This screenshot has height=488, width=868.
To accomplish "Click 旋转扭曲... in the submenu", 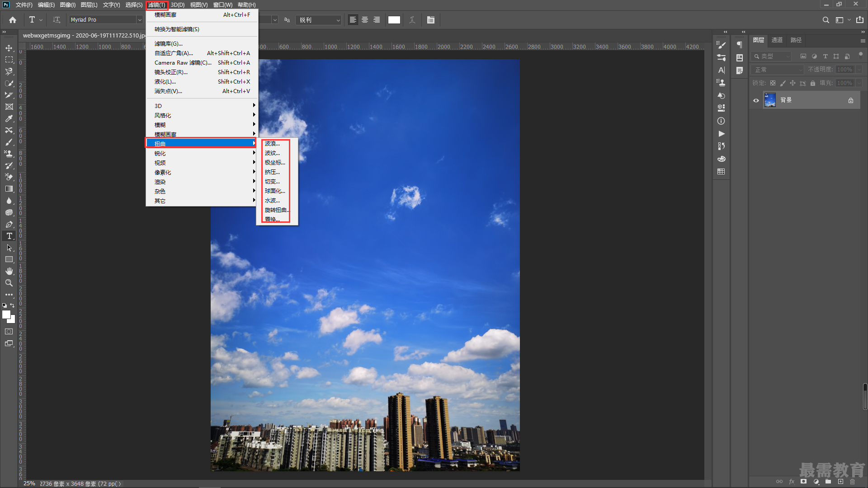I will coord(277,210).
